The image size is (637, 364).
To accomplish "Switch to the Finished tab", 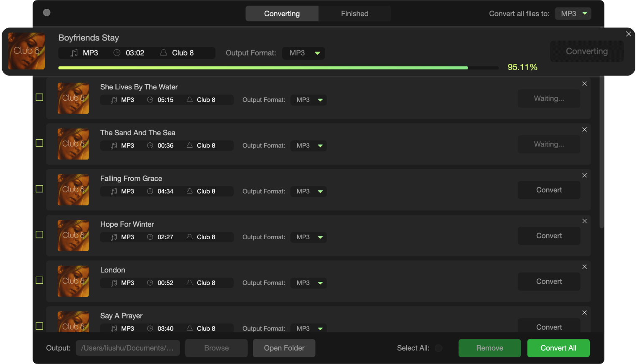I will click(x=354, y=14).
